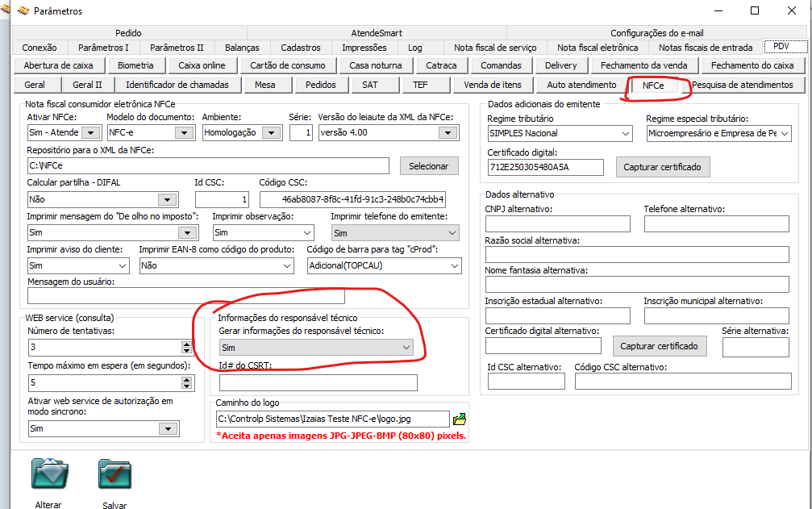Click the Código CSC input field

coord(352,199)
